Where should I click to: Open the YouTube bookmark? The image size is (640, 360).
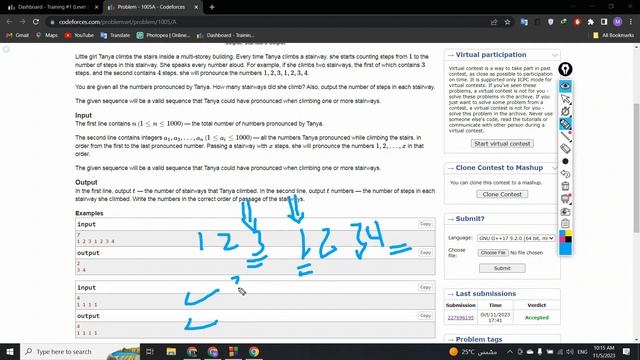coord(79,36)
